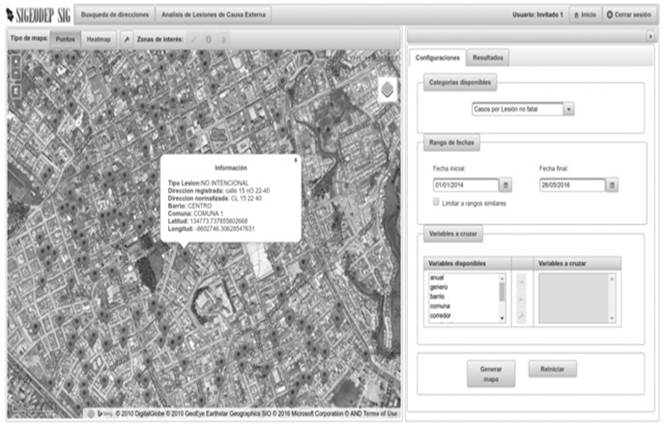665x426 pixels.
Task: Select Puntos map type
Action: click(x=64, y=37)
